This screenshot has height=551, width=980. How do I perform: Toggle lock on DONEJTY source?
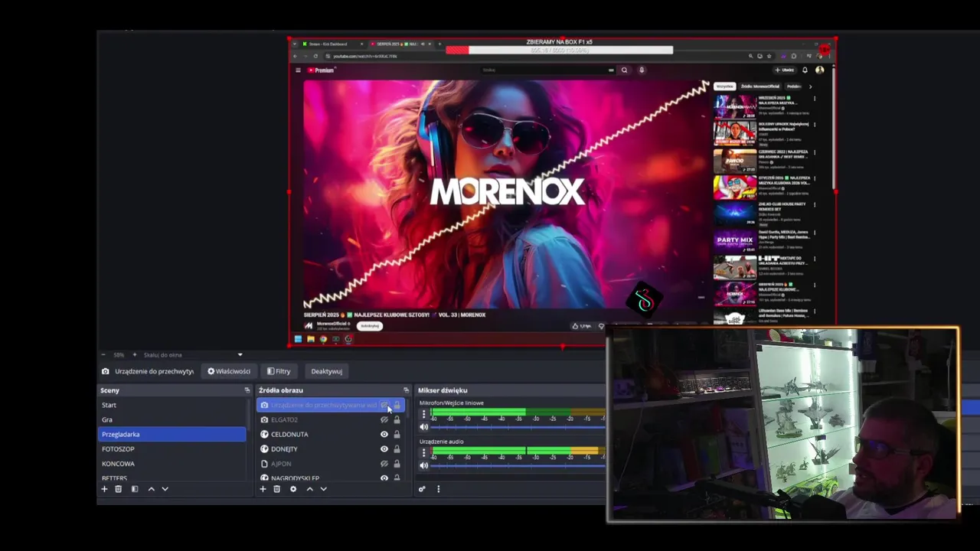(397, 448)
